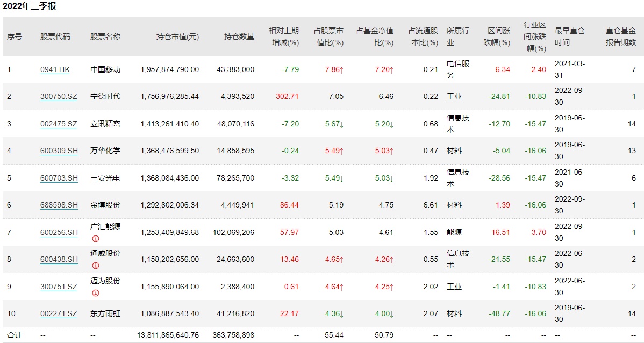Click the 所属行业 column header
This screenshot has height=343, width=644.
point(458,37)
